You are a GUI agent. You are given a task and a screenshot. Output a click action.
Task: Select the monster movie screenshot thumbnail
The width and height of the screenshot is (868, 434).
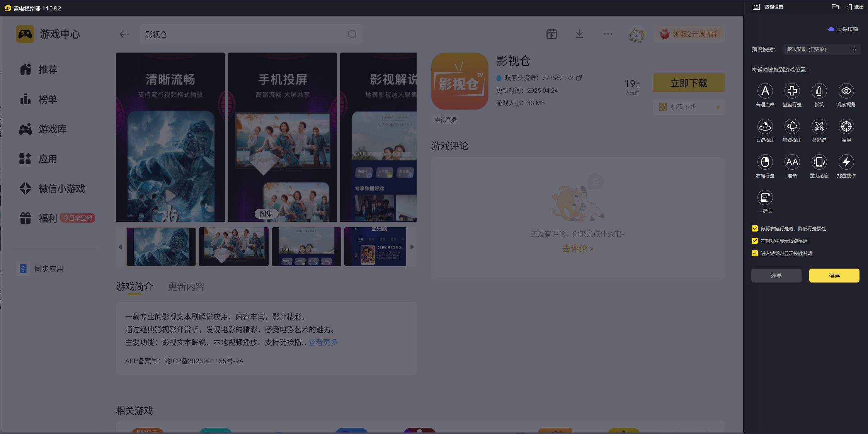click(161, 247)
